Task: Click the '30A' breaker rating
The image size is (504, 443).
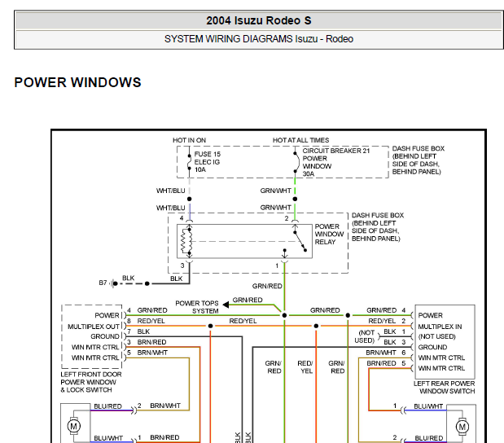Action: [x=309, y=174]
